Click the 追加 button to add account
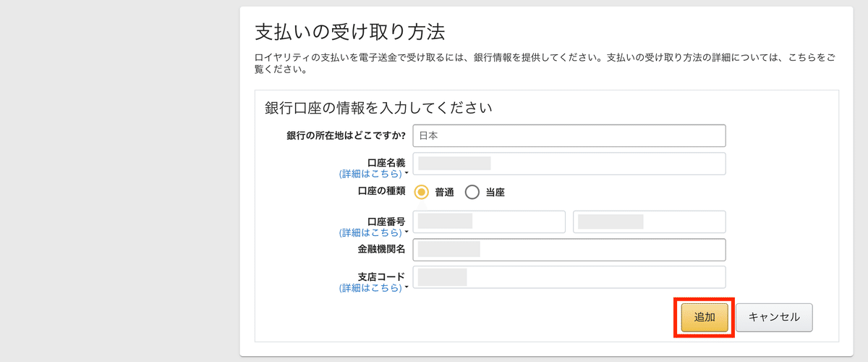This screenshot has width=868, height=362. point(705,317)
